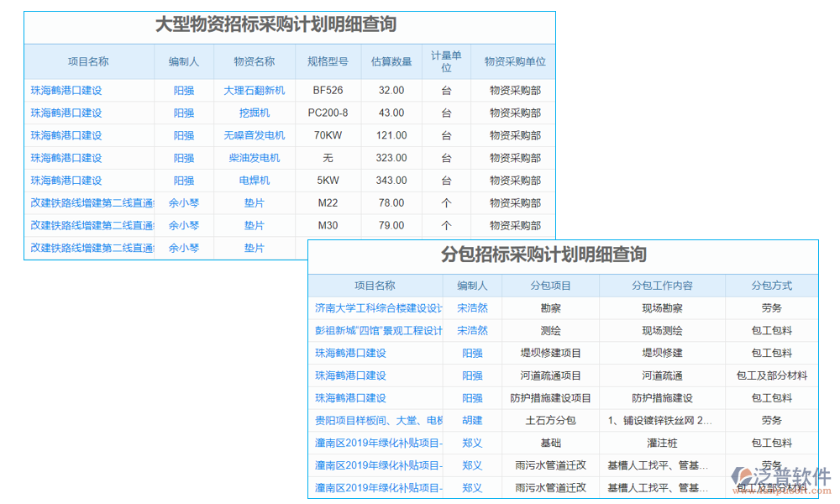Open the 潼南区2019年绿化补贴项目 link
This screenshot has height=504, width=840.
pyautogui.click(x=375, y=443)
